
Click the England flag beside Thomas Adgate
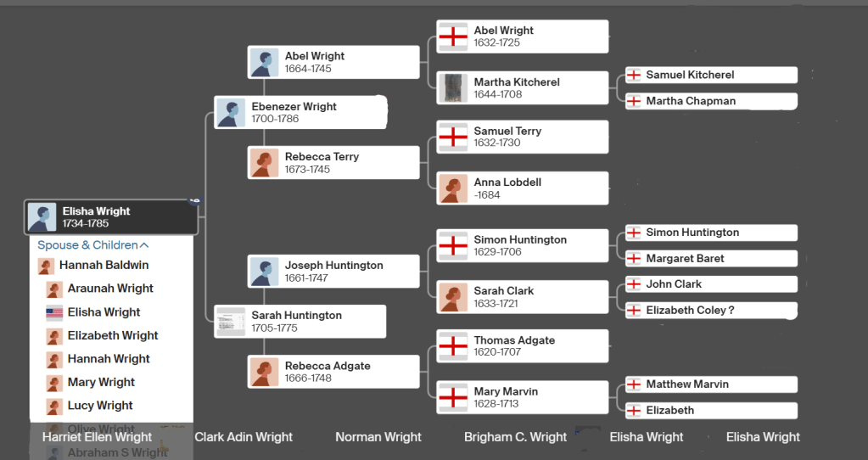coord(454,346)
